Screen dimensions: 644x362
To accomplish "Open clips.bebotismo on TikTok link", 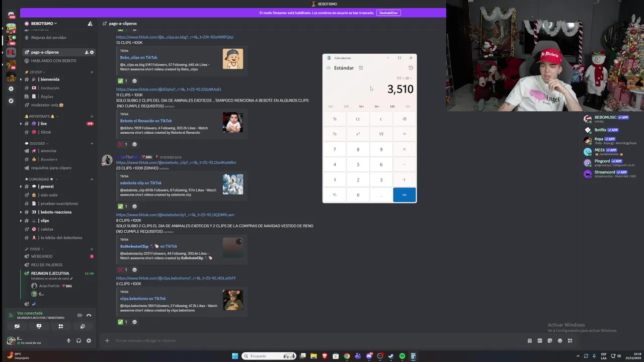I will click(143, 299).
